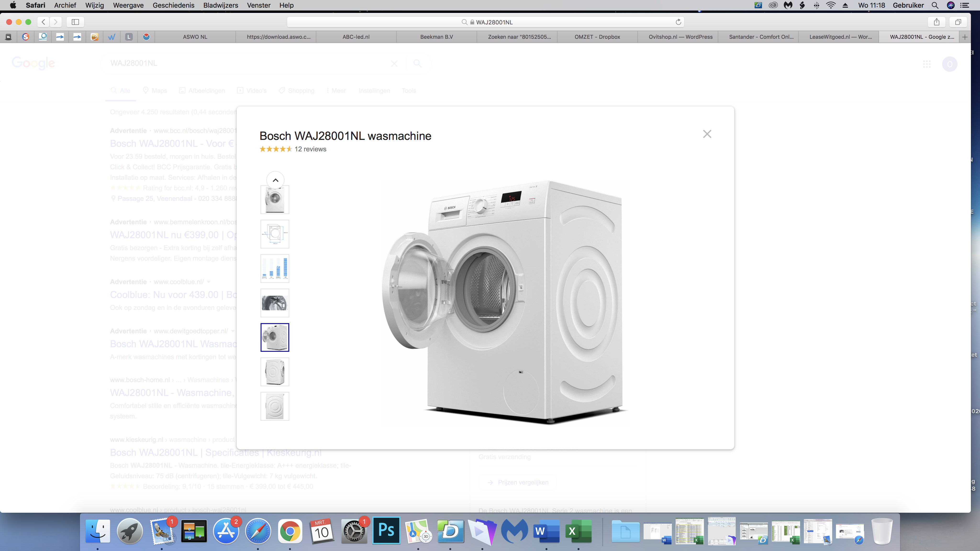Open Microsoft Excel from the Dock
The height and width of the screenshot is (551, 980).
tap(578, 531)
